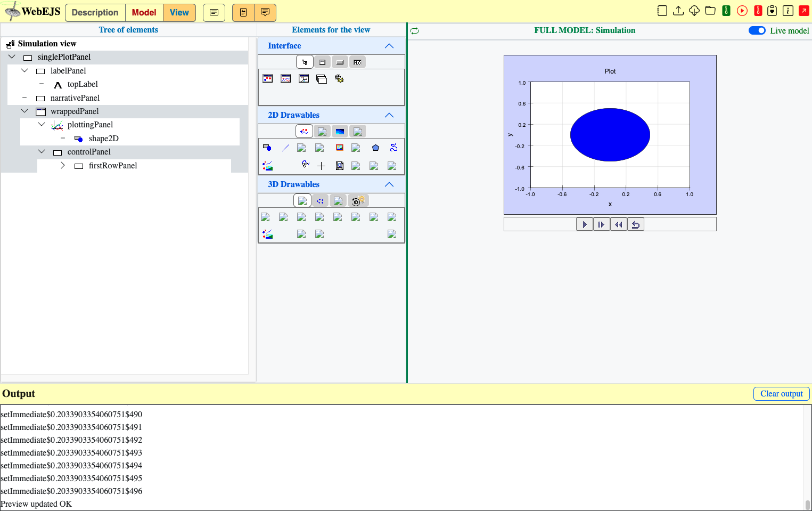This screenshot has height=511, width=812.
Task: Pick the blue line segment drawable
Action: pyautogui.click(x=285, y=148)
